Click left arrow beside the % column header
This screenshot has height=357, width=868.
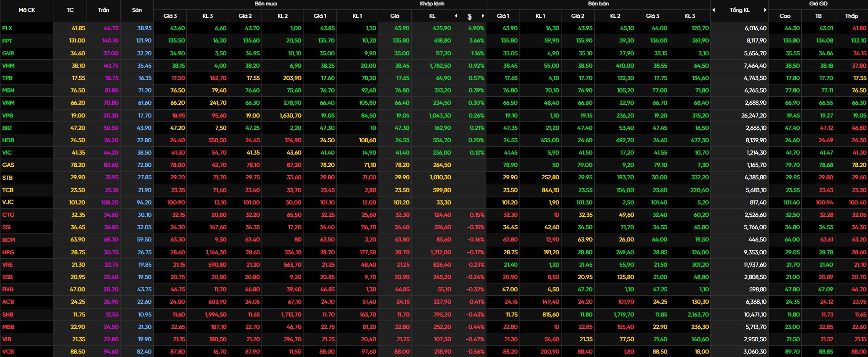[456, 16]
